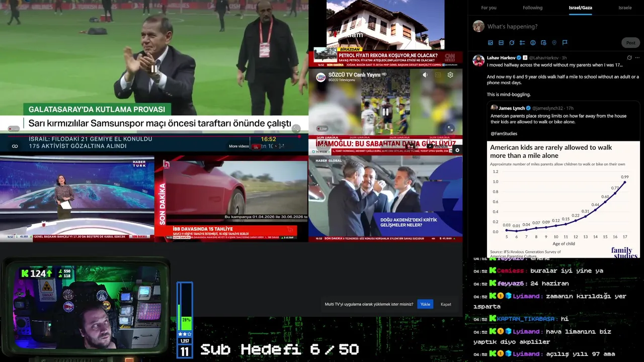Click the Sub Hedefi 6 / 50 goal text
This screenshot has height=362, width=644.
coord(280,349)
